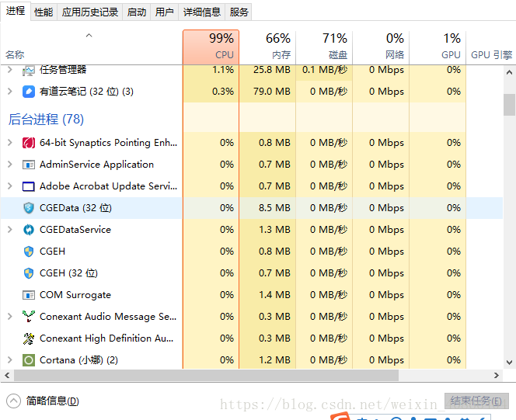Expand the CGEDataService row
Screen dimensions: 516x420
pyautogui.click(x=10, y=229)
